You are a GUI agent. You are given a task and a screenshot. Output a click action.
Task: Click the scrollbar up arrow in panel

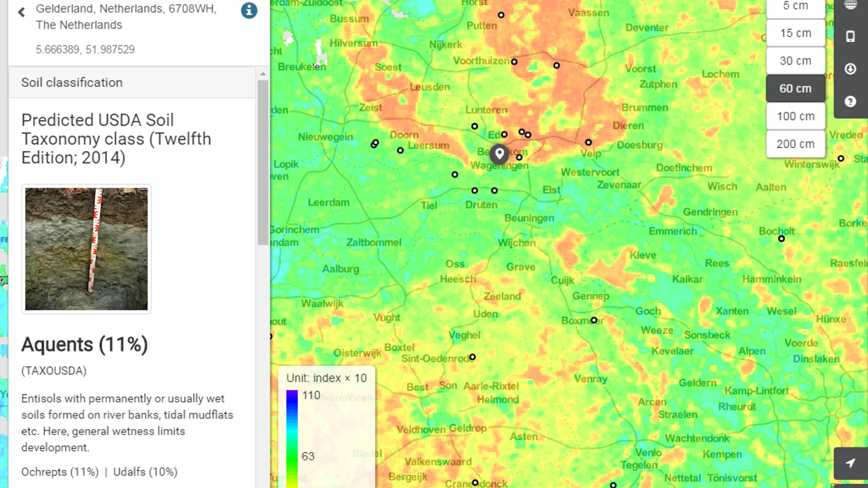(x=263, y=74)
